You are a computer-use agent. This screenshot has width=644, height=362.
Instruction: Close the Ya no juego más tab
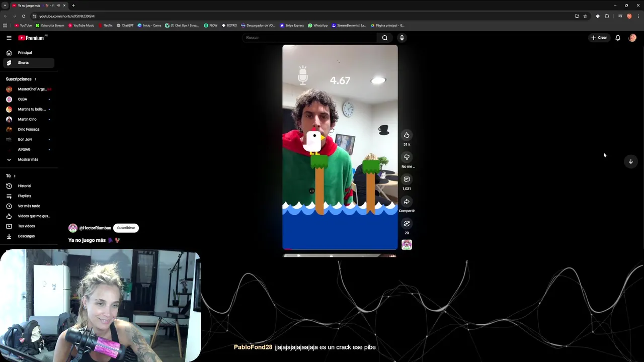click(64, 6)
